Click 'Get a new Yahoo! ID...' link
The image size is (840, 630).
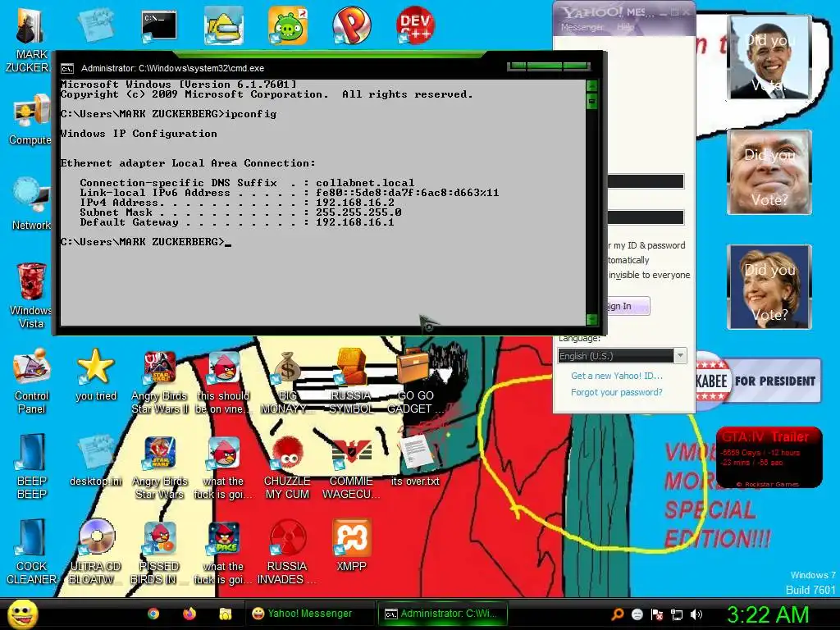click(x=617, y=376)
